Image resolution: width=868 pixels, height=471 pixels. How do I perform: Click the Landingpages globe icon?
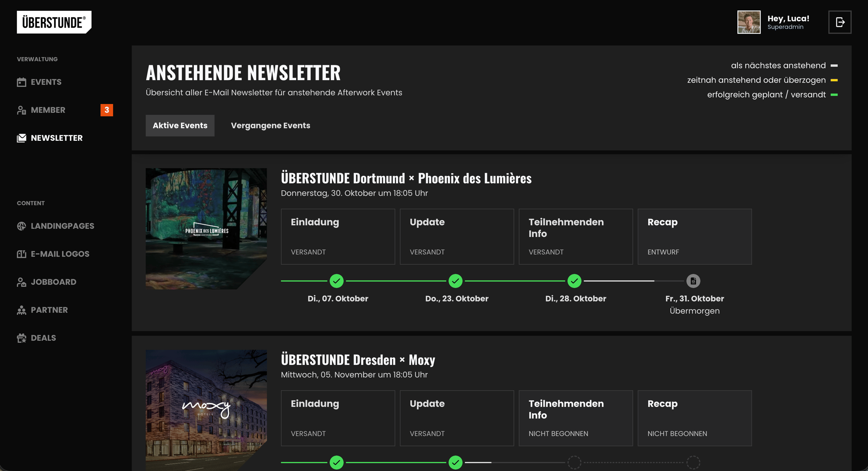(x=22, y=226)
